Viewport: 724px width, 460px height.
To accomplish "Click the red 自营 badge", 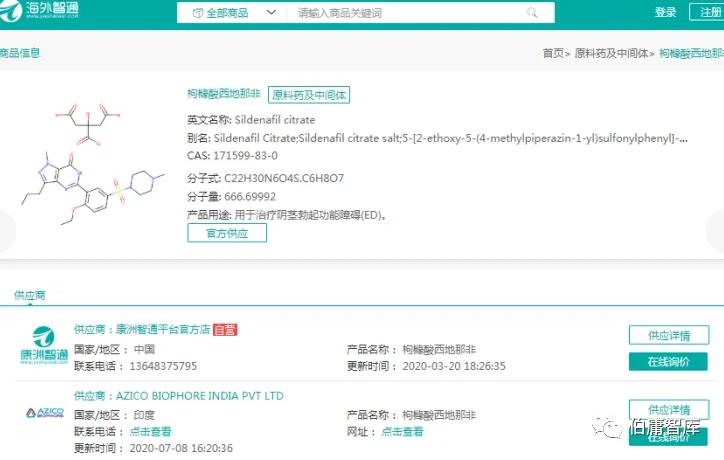I will [x=225, y=330].
